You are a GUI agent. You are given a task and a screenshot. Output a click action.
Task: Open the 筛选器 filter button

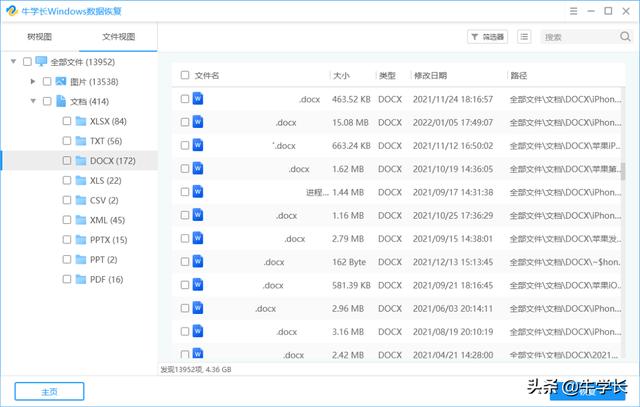click(x=487, y=37)
